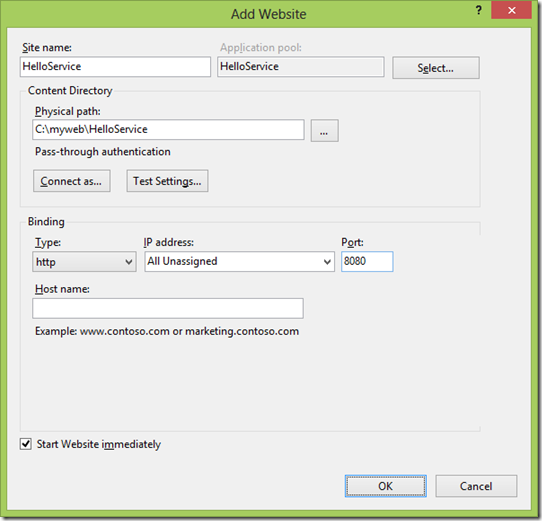Image resolution: width=542 pixels, height=521 pixels.
Task: Open the Connect as... dialog
Action: [72, 181]
